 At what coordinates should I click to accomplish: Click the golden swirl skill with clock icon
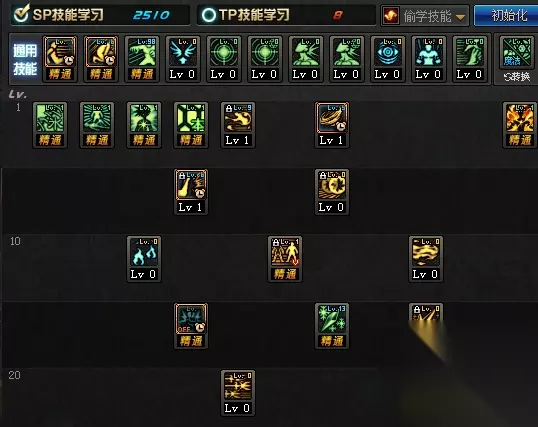(332, 118)
